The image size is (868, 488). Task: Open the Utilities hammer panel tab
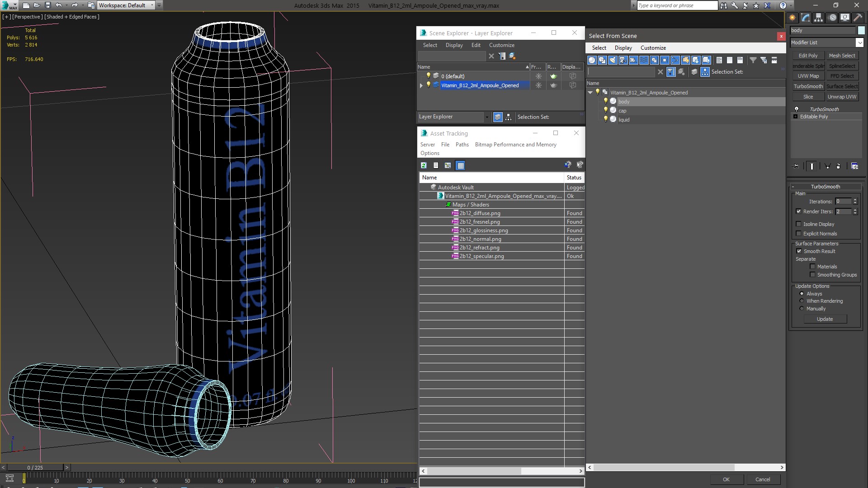pyautogui.click(x=858, y=18)
